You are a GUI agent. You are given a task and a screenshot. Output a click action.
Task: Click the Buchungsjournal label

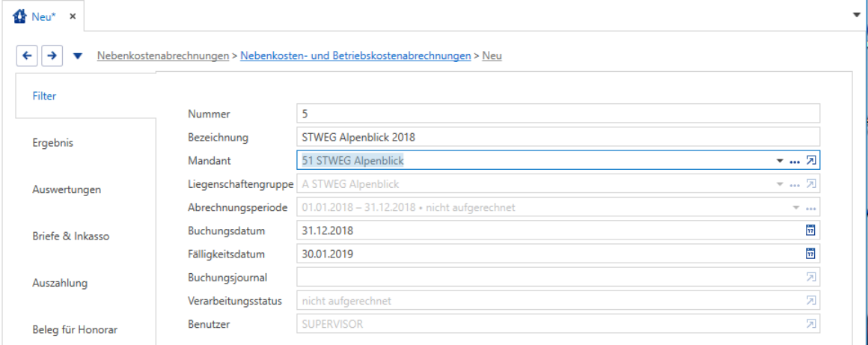(228, 278)
